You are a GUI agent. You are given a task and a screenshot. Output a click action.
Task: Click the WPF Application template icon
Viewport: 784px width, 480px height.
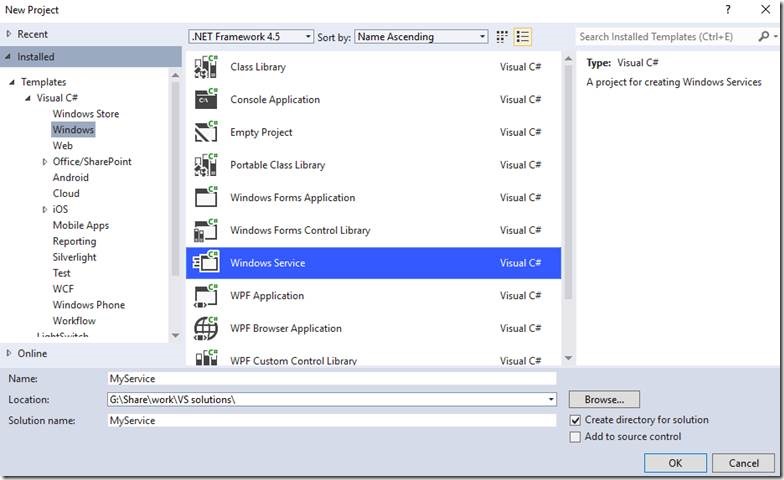point(206,296)
